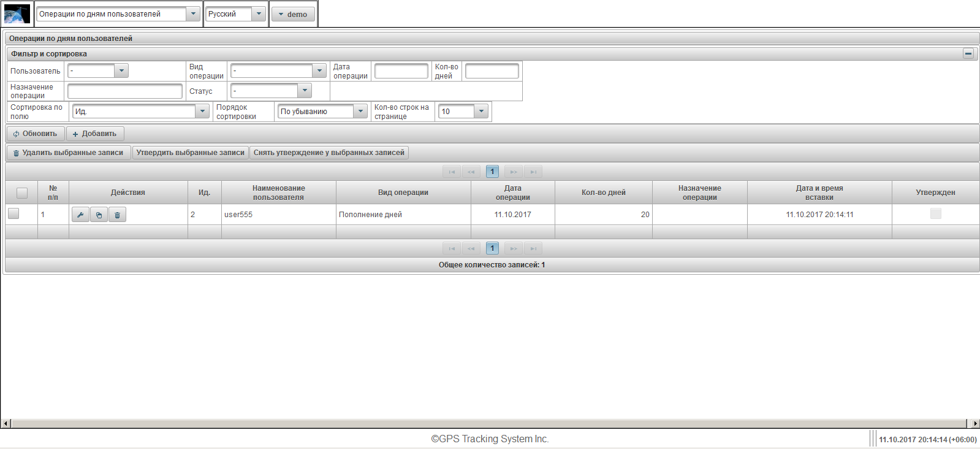This screenshot has height=449, width=980.
Task: Open the Операции по дням пользователей module selector
Action: pos(192,14)
